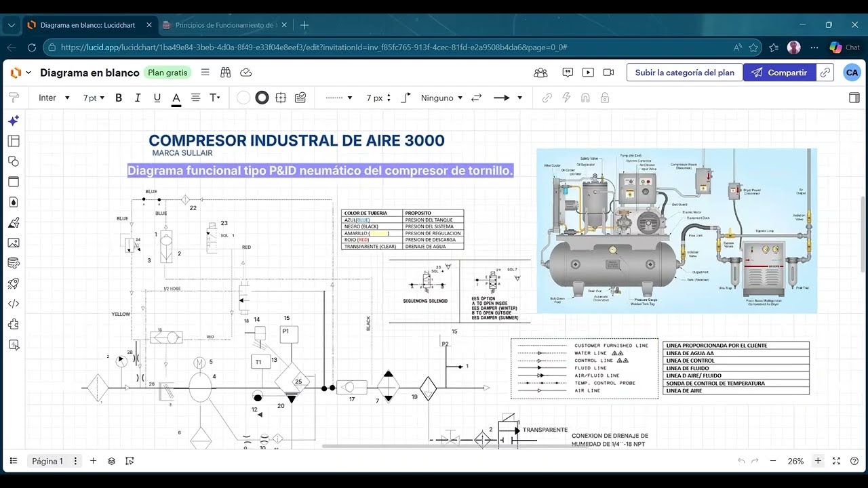Open the find binoculars tool
This screenshot has height=488, width=868.
(226, 73)
